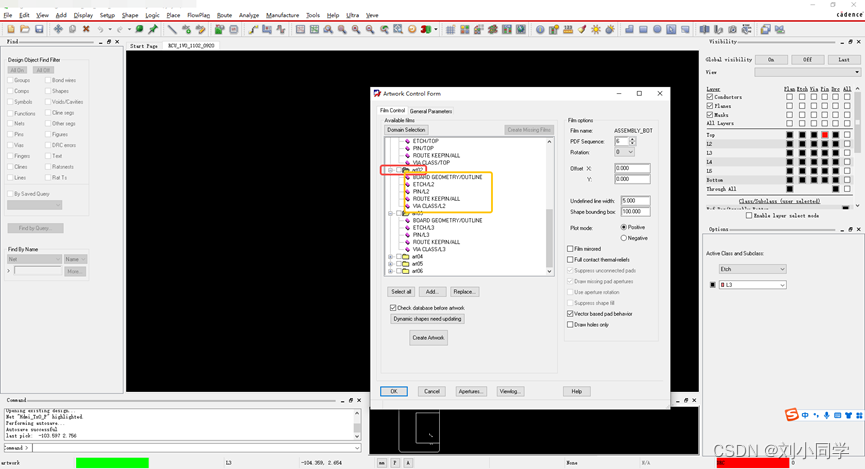
Task: Toggle Vector based pad behavior checkbox
Action: point(570,313)
